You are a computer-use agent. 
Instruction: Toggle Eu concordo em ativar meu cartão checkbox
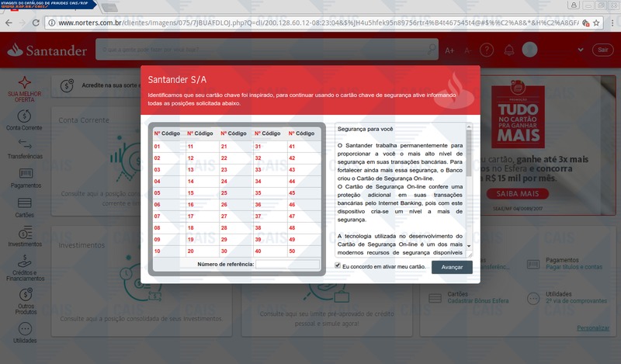pos(338,265)
